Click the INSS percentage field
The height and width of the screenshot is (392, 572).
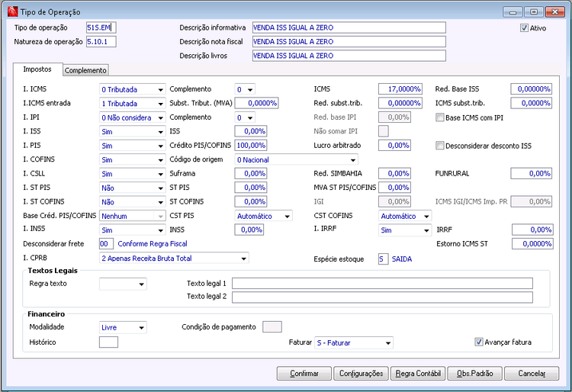click(x=249, y=230)
